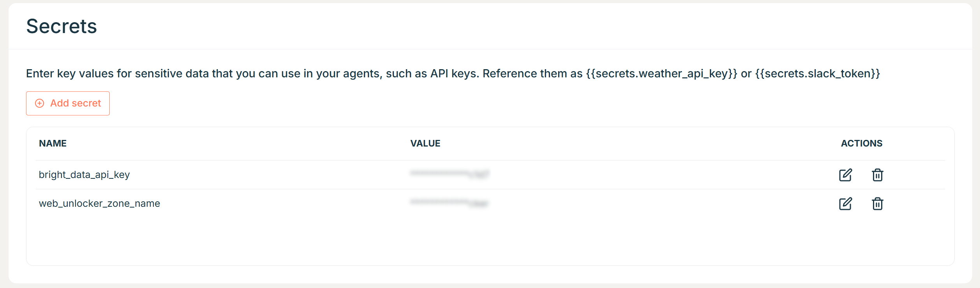Click the masked value of bright_data_api_key

tap(450, 174)
